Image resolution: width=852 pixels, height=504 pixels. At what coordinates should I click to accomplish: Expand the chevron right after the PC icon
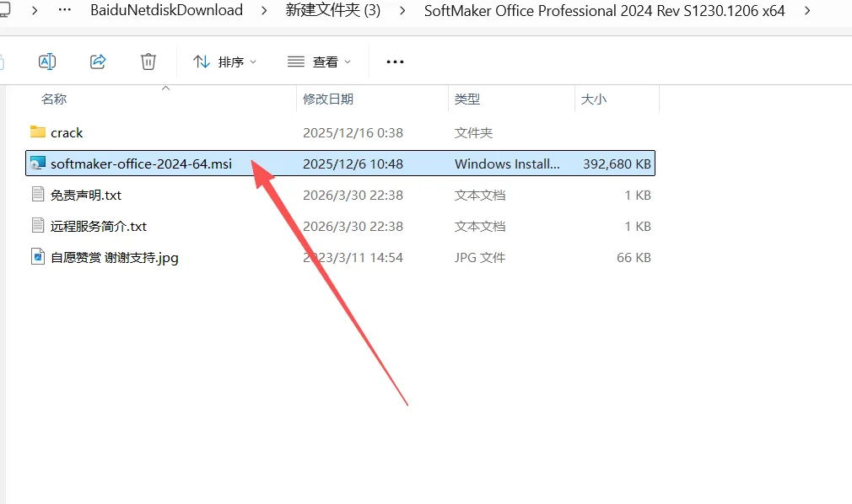click(35, 10)
